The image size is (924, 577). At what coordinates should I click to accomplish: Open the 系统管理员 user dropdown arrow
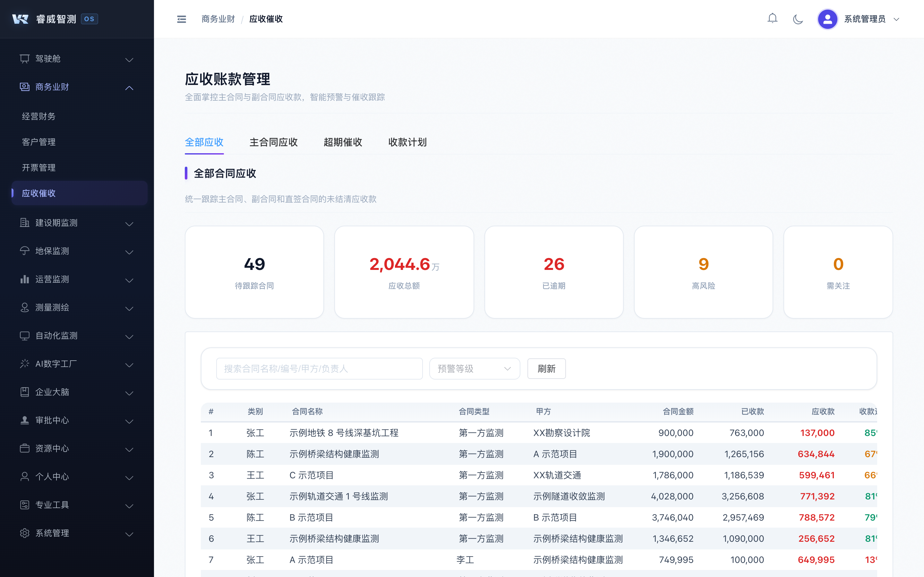[896, 20]
